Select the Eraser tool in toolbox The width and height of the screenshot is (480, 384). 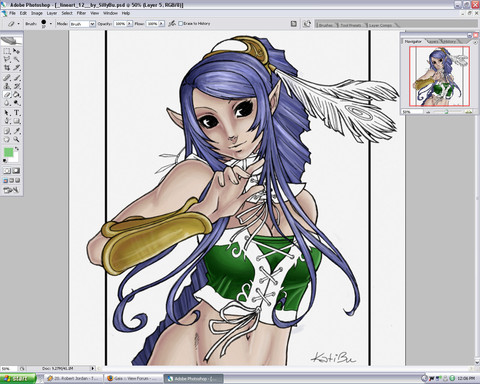click(x=7, y=95)
